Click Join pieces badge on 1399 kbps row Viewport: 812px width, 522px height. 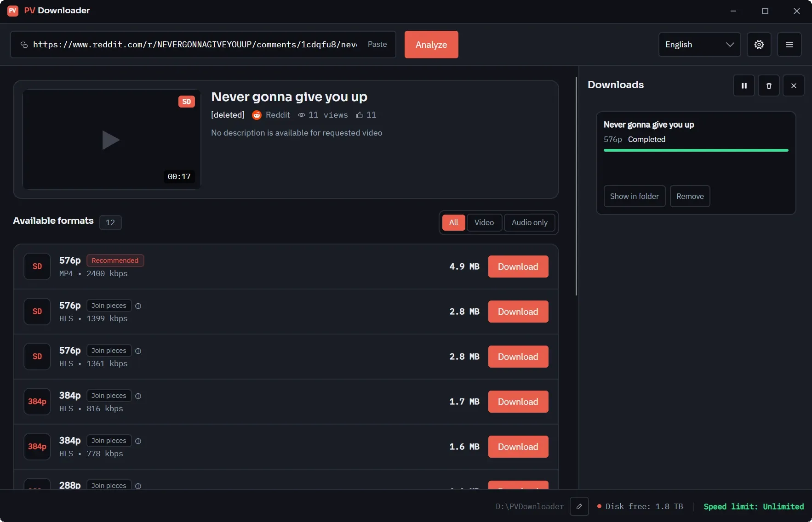109,306
